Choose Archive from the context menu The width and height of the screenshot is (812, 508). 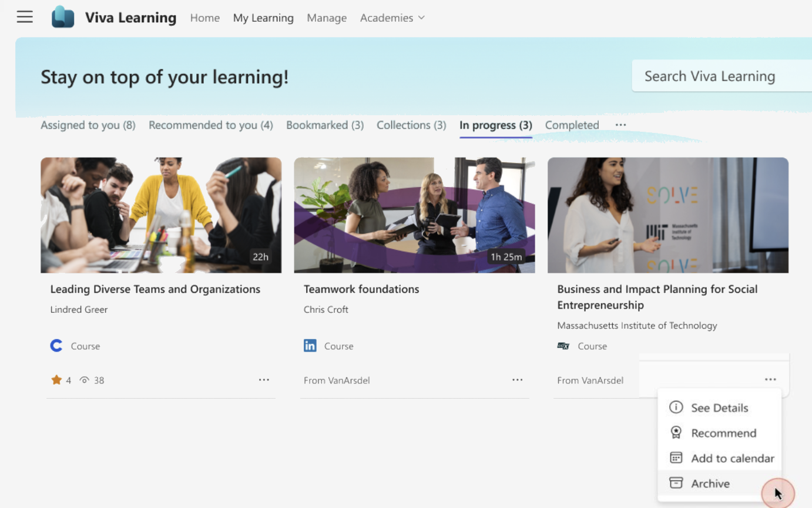pos(711,483)
